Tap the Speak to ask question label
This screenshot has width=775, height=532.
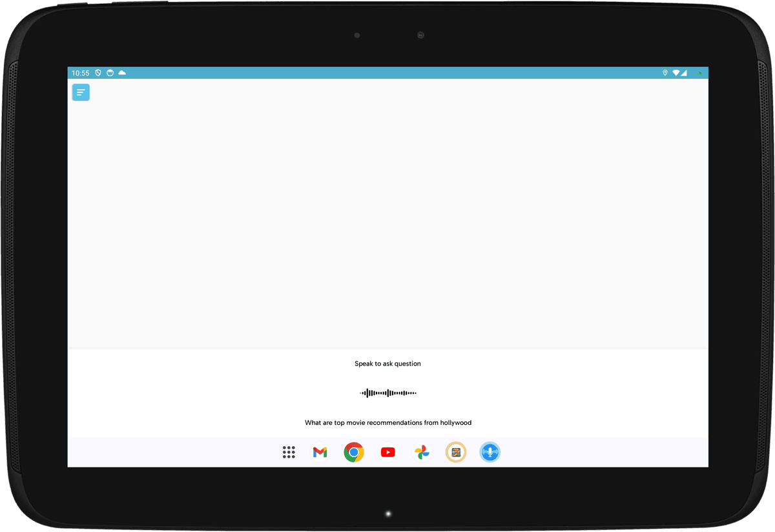click(x=387, y=363)
